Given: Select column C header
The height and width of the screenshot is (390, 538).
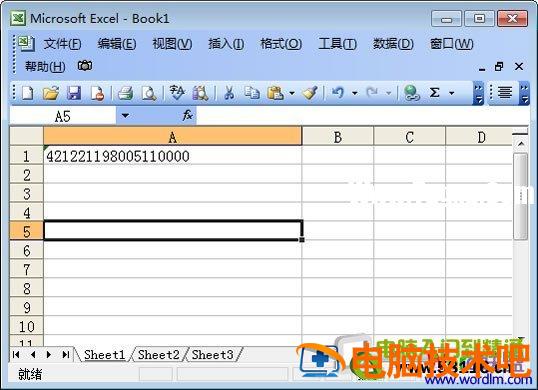Looking at the screenshot, I should pyautogui.click(x=409, y=137).
